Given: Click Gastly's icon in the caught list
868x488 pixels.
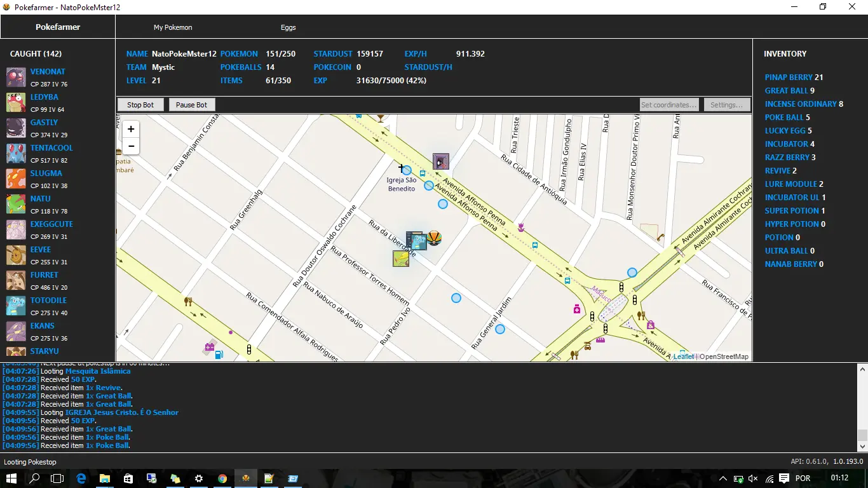Looking at the screenshot, I should coord(16,128).
